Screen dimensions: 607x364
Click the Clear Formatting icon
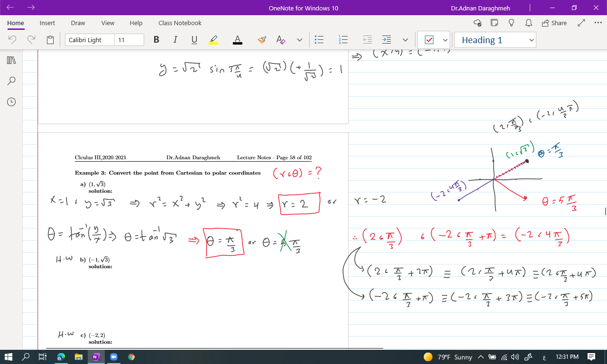tap(281, 40)
